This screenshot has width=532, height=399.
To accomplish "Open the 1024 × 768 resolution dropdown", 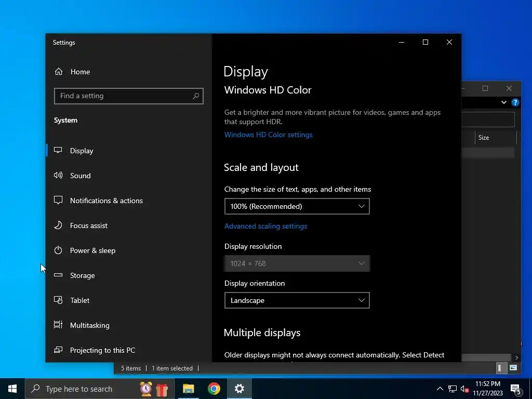I will (297, 263).
